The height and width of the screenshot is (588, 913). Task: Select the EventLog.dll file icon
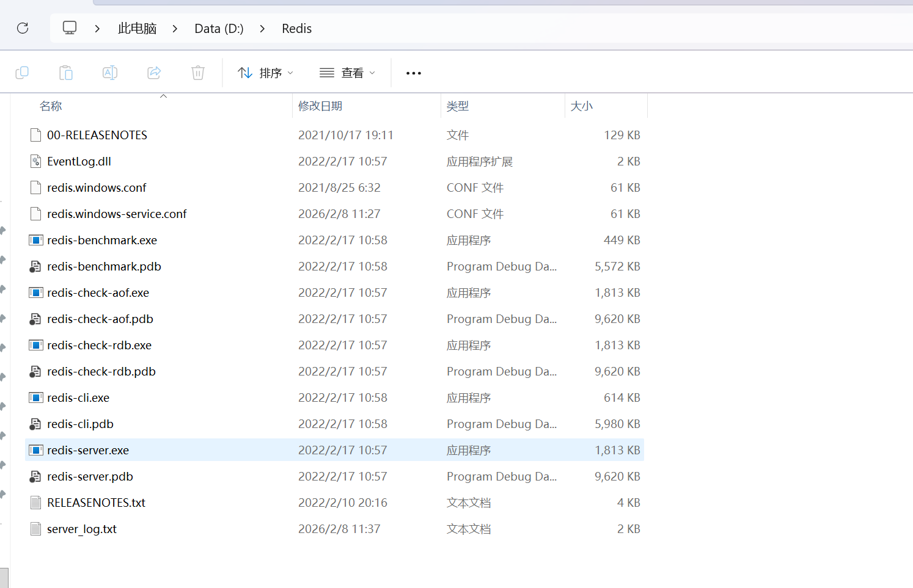tap(36, 161)
